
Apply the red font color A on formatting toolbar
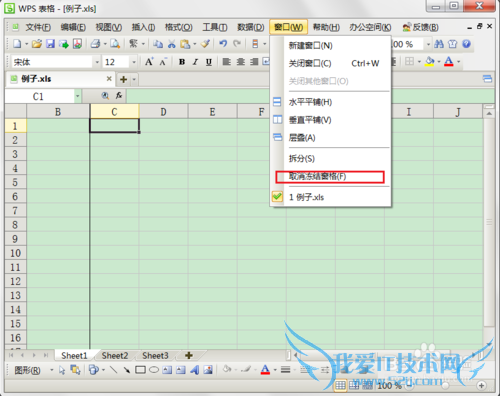449,62
